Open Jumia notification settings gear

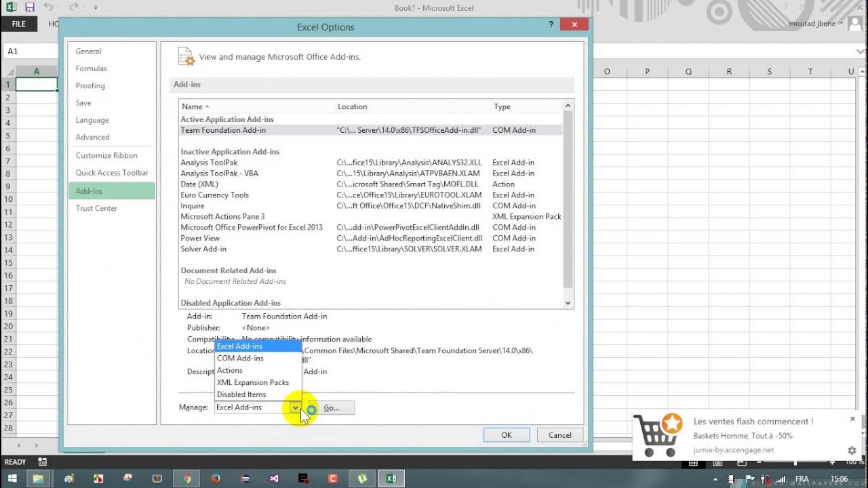852,451
